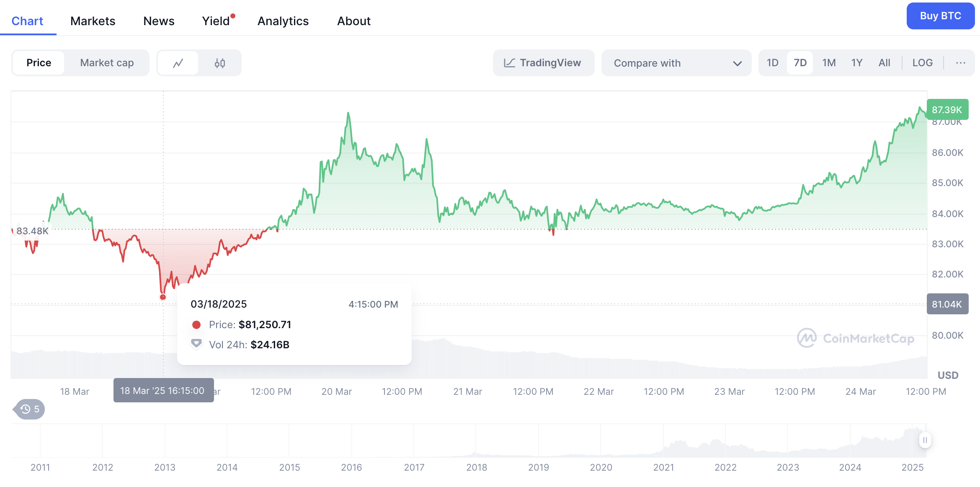The width and height of the screenshot is (980, 487).
Task: Click the Buy BTC button
Action: (940, 16)
